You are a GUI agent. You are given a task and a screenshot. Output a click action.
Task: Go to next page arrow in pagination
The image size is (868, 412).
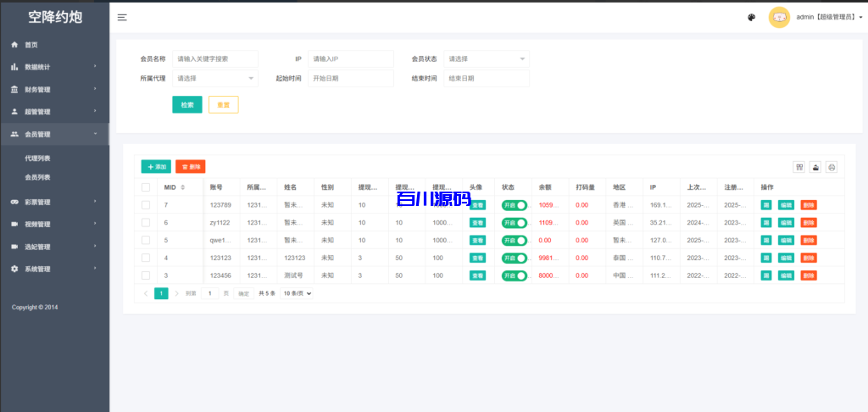[176, 293]
